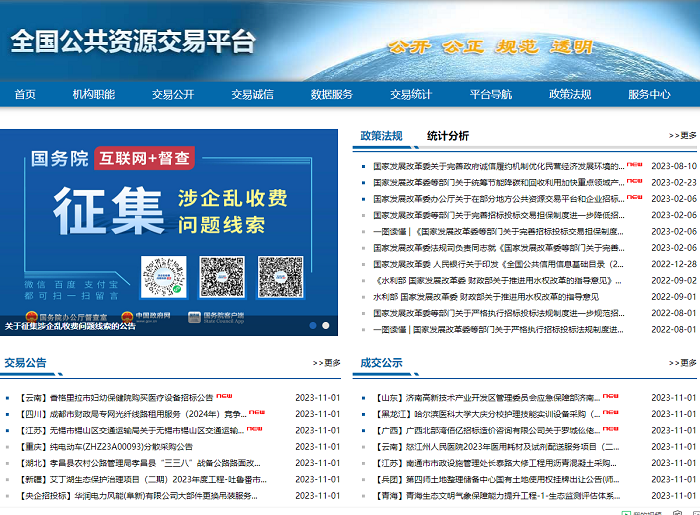Select the first carousel slide dot
Image resolution: width=700 pixels, height=515 pixels.
[x=313, y=325]
